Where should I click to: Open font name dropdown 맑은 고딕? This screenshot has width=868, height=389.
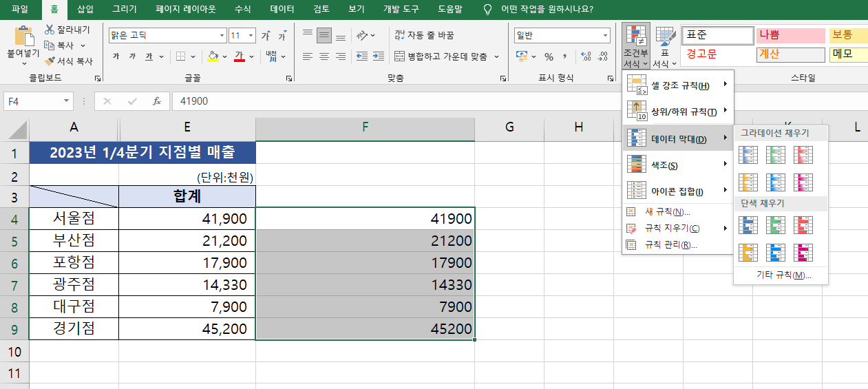(x=222, y=35)
